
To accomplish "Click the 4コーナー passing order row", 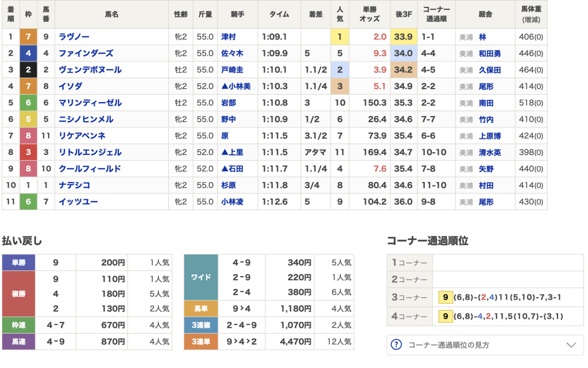I will click(485, 316).
